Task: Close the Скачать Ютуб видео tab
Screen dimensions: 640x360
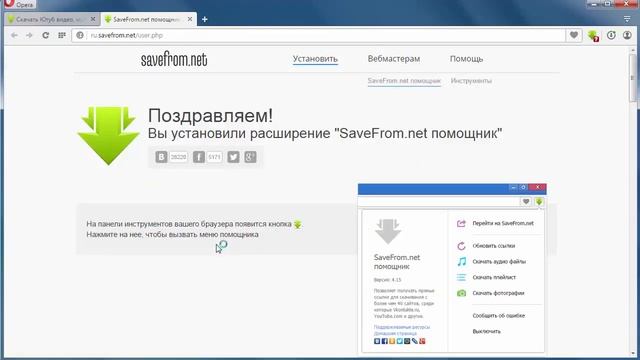Action: (93, 19)
